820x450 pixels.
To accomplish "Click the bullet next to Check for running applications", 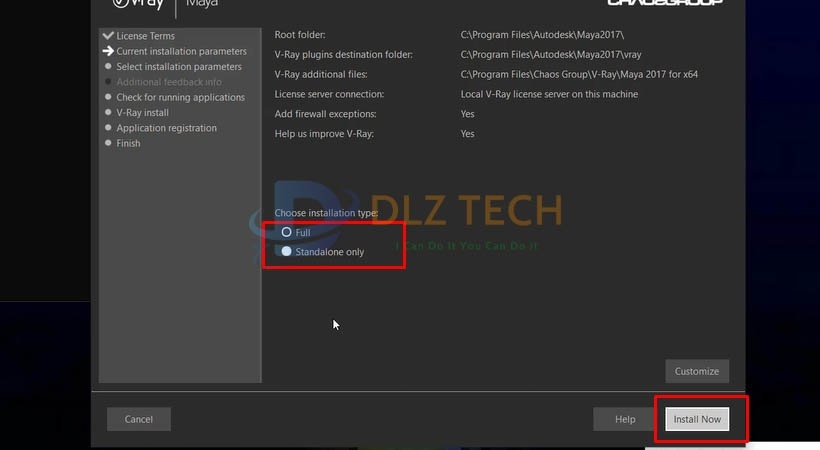I will point(108,98).
